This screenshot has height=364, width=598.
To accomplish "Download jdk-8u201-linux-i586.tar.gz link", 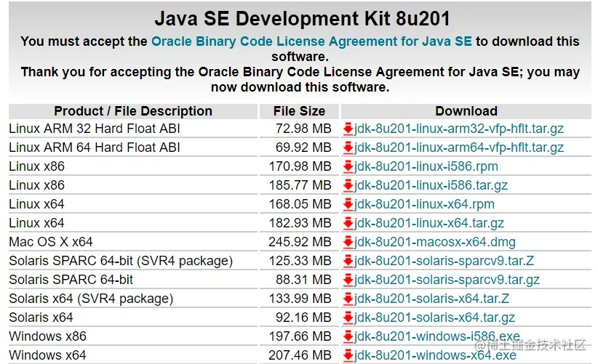I will click(431, 186).
